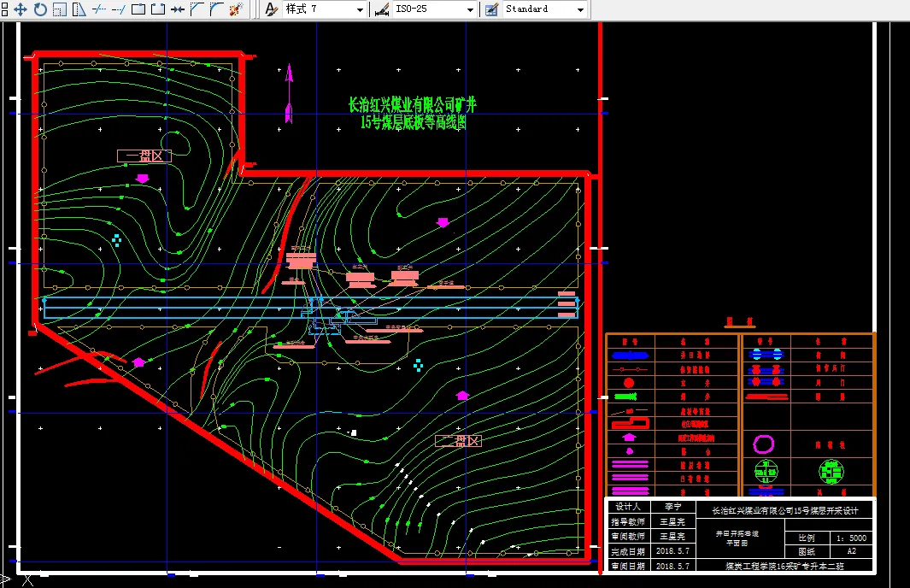Click the 指导教师 cell
Viewport: 910px width, 588px height.
pyautogui.click(x=627, y=522)
